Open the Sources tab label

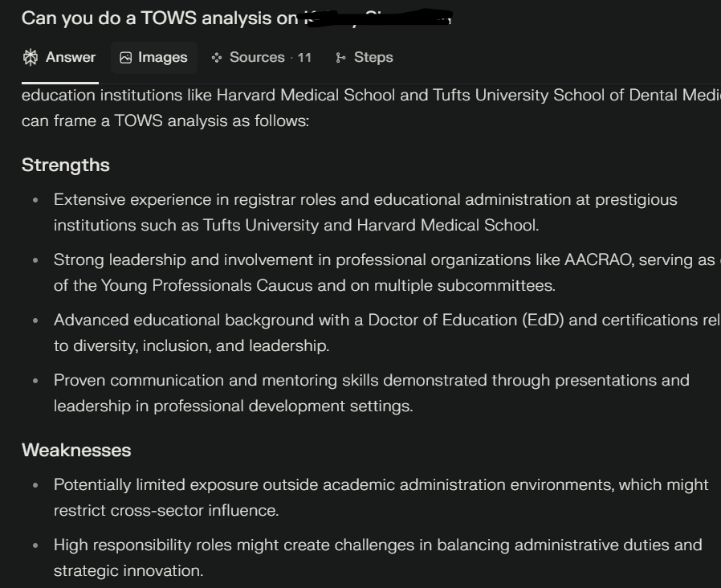point(257,57)
